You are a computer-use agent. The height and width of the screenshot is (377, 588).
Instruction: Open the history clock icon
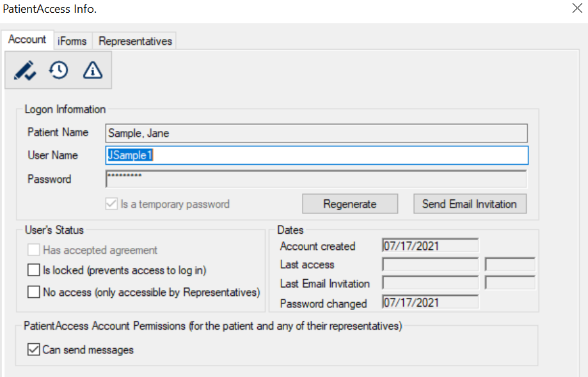58,70
